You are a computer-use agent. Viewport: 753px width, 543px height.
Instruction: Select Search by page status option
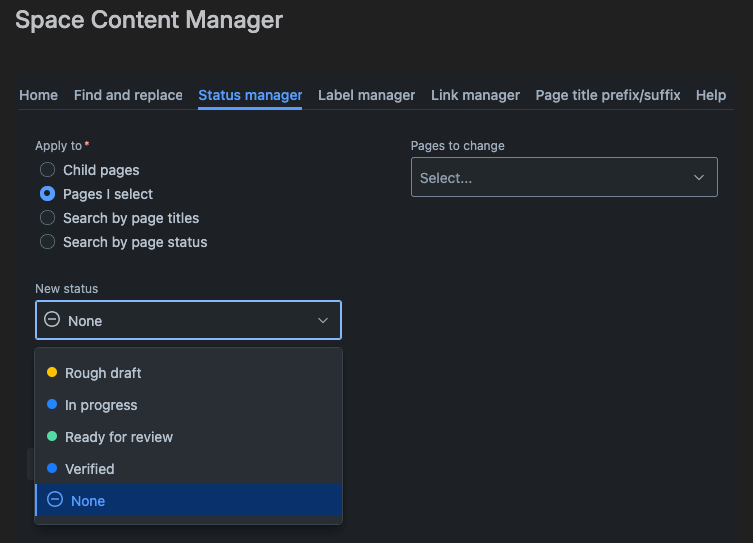tap(47, 241)
